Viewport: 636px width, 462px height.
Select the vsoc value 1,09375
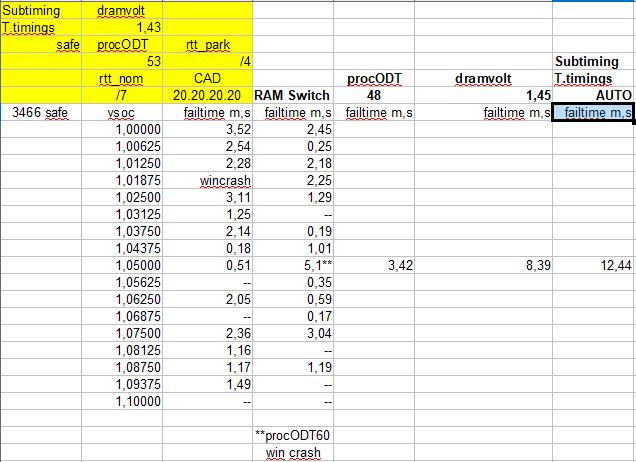122,385
